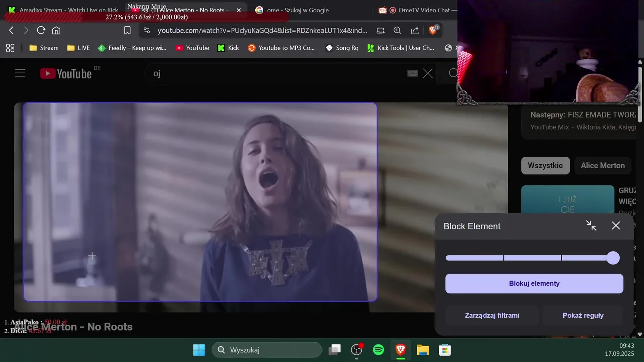
Task: Open site settings icon in address bar
Action: point(147,30)
